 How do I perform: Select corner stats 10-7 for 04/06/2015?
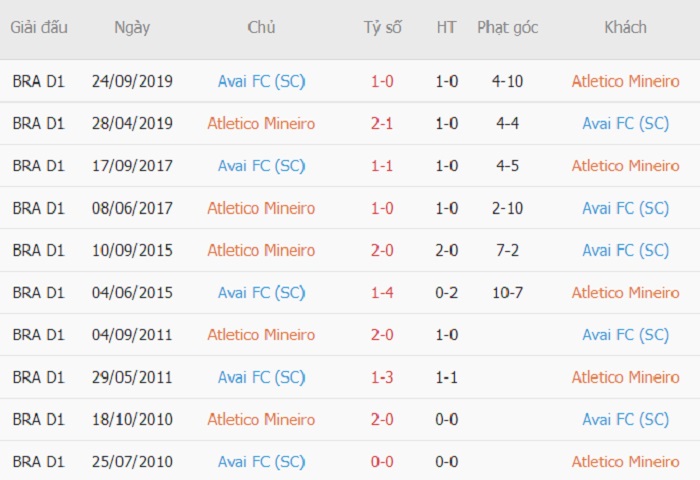point(508,292)
